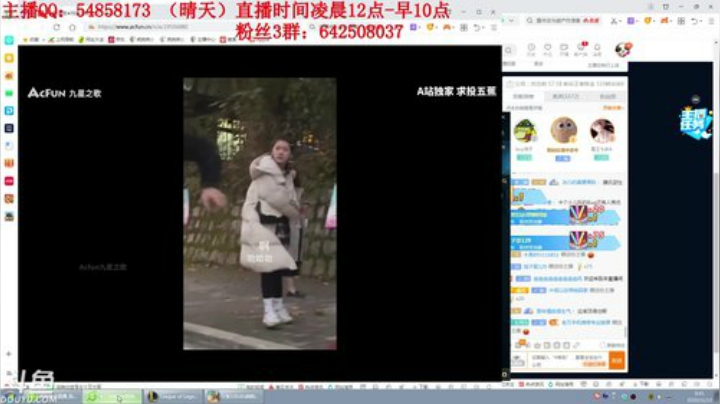Switch to the third tab in chat panel

(608, 96)
